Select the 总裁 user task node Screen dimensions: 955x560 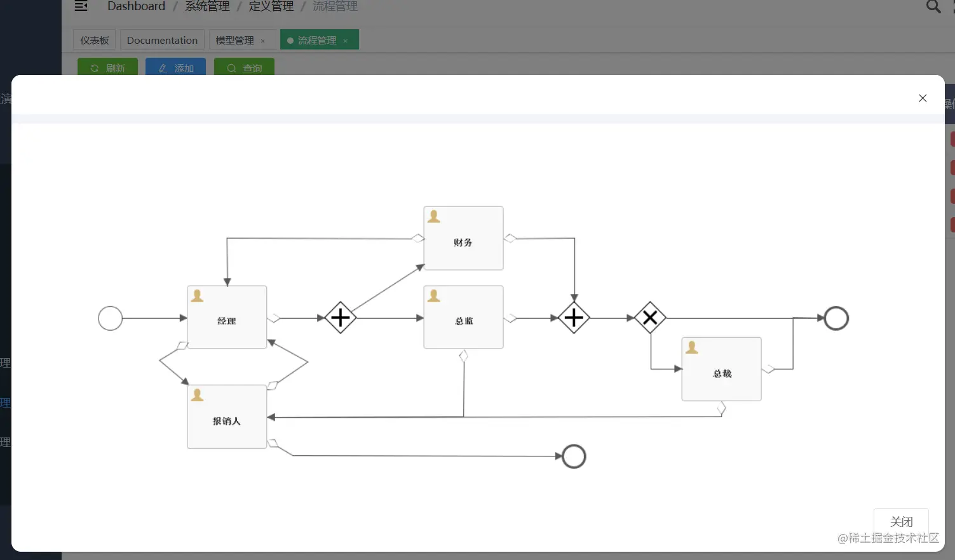coord(721,369)
